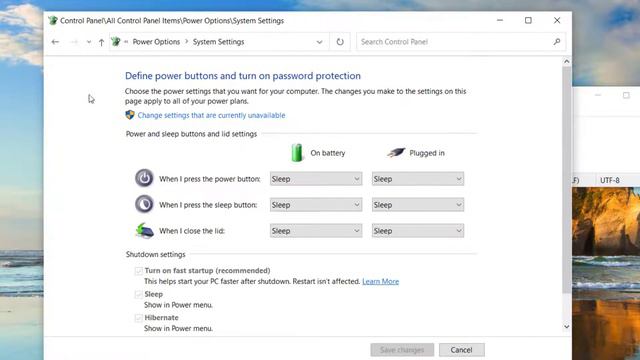Image resolution: width=640 pixels, height=360 pixels.
Task: Click the laptop lid close icon
Action: click(x=144, y=231)
